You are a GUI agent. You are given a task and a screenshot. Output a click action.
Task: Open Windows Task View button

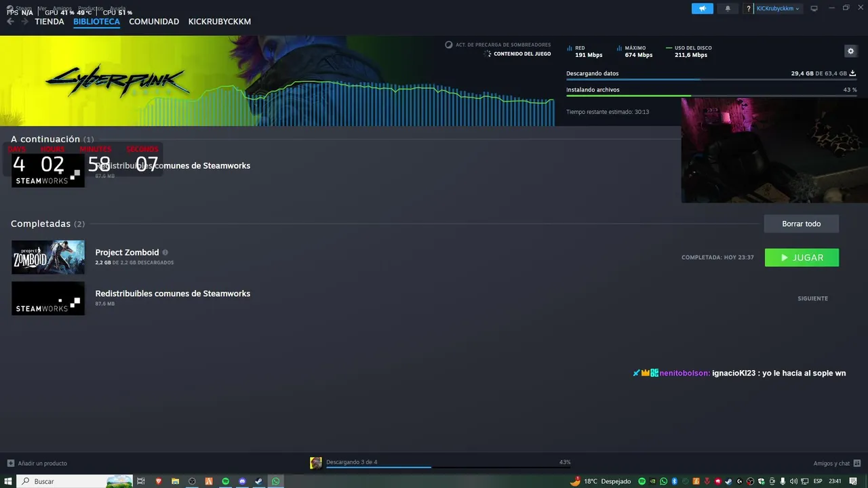(141, 481)
